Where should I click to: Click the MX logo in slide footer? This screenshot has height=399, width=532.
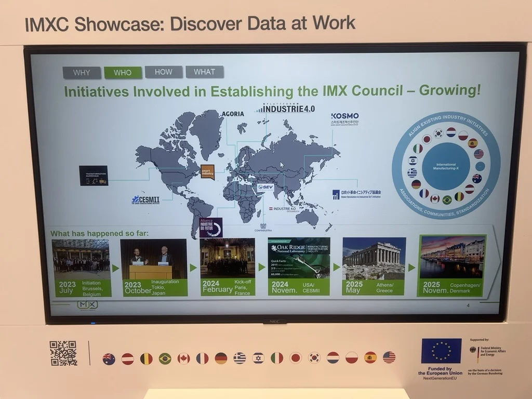[87, 304]
